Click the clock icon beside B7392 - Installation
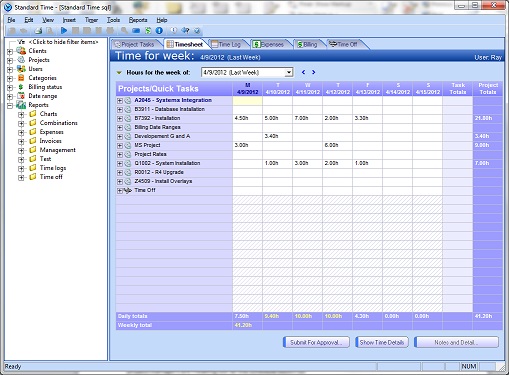 click(x=128, y=118)
